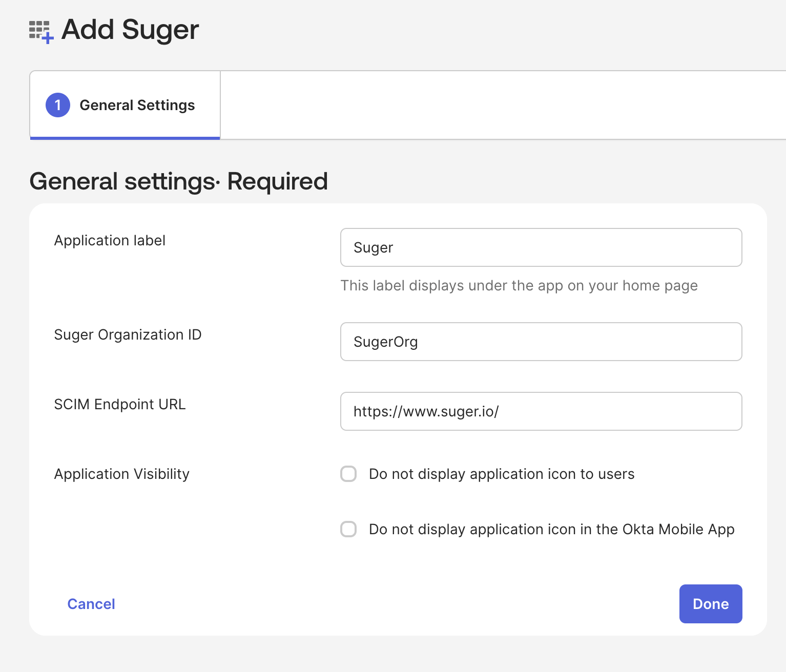Focus the Suger Organization ID input
786x672 pixels.
click(541, 342)
